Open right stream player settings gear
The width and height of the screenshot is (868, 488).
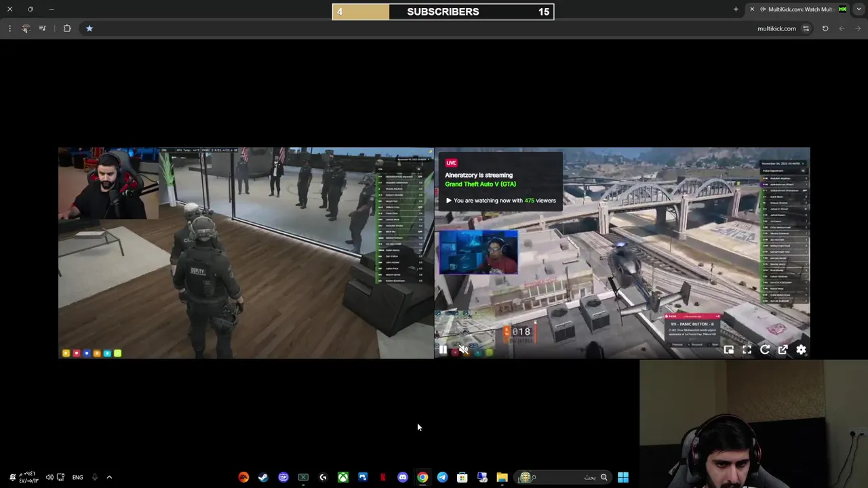point(801,350)
